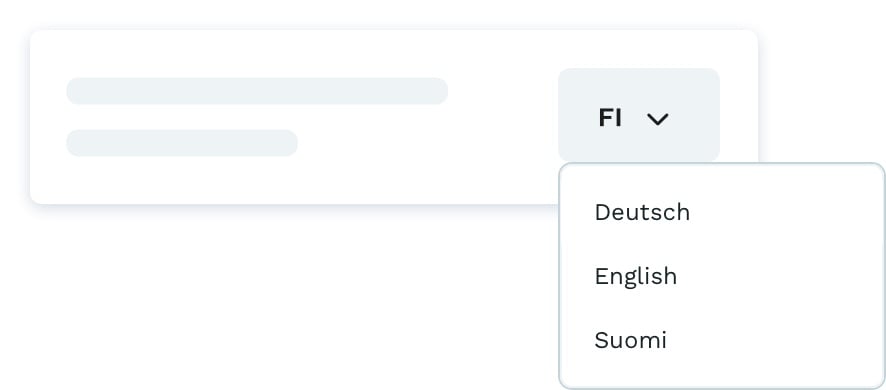Viewport: 886px width, 390px height.
Task: Click the bold FI language code label
Action: tap(610, 118)
